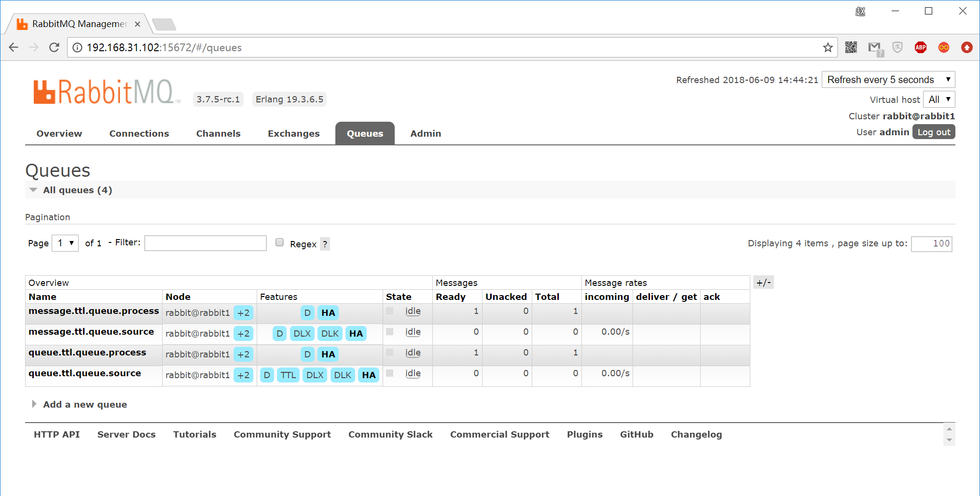
Task: Click the queue name Filter input field
Action: tap(206, 243)
